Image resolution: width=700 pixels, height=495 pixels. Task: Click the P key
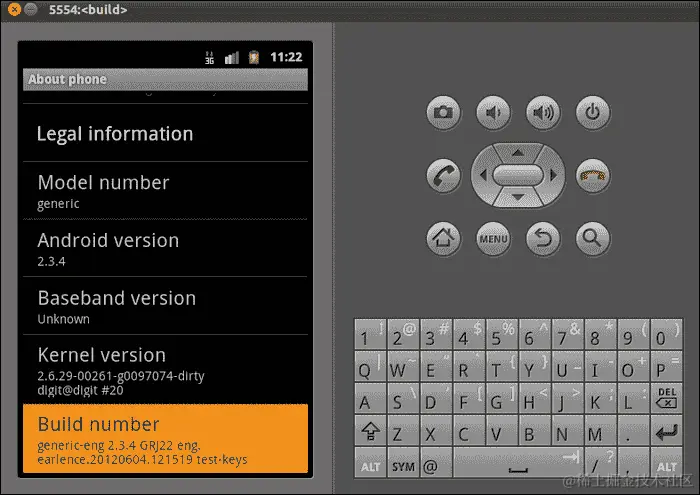coord(667,366)
